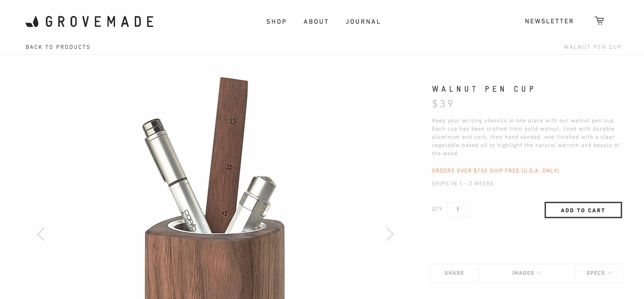The height and width of the screenshot is (299, 644).
Task: Go to the JOURNAL page
Action: [x=363, y=22]
